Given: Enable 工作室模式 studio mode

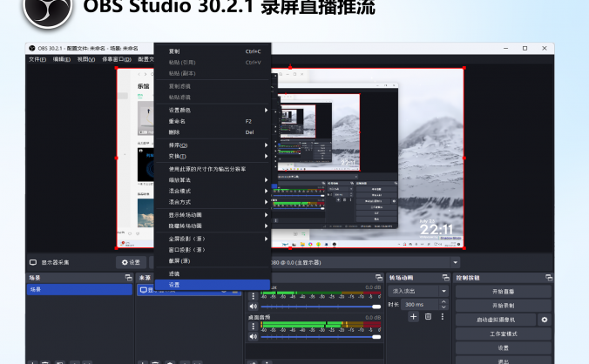Looking at the screenshot, I should point(504,334).
